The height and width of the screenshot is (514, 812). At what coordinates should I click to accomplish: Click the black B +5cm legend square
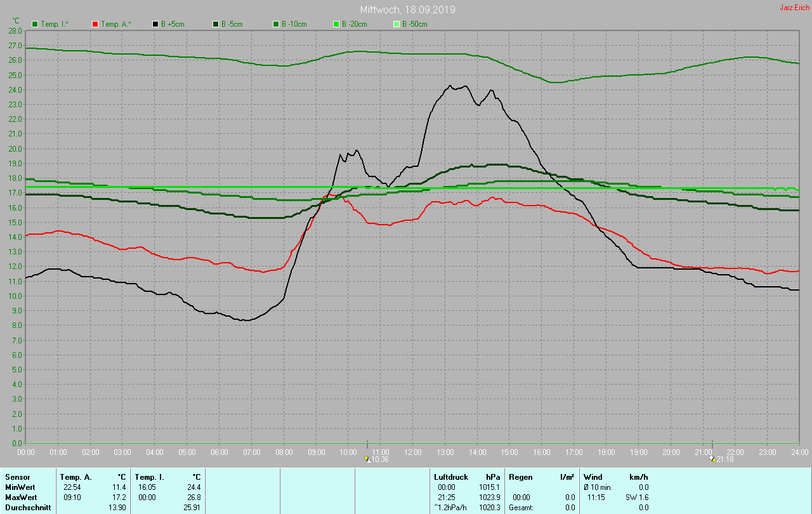[x=155, y=24]
